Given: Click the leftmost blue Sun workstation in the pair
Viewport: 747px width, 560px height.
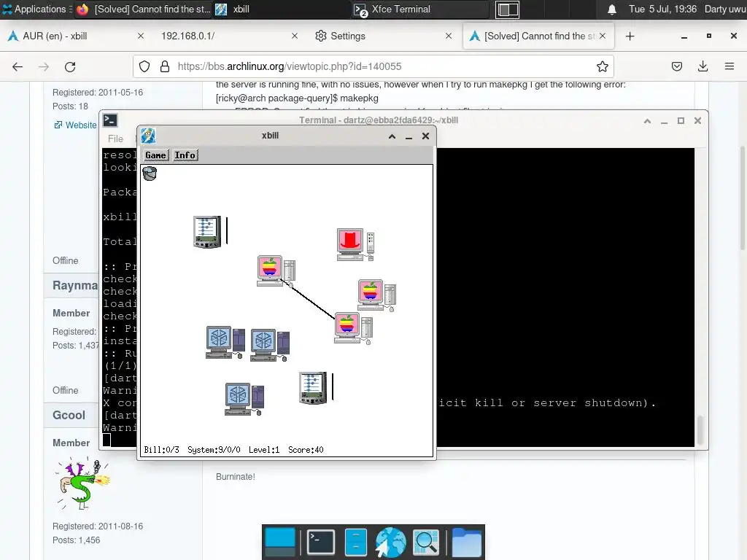Looking at the screenshot, I should point(225,343).
